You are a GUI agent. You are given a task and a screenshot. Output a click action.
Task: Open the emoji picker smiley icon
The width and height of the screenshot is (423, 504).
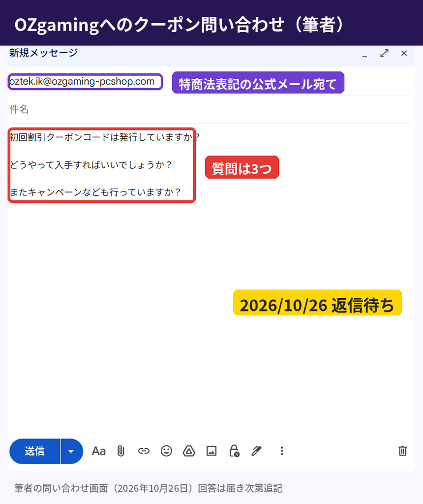click(x=166, y=451)
